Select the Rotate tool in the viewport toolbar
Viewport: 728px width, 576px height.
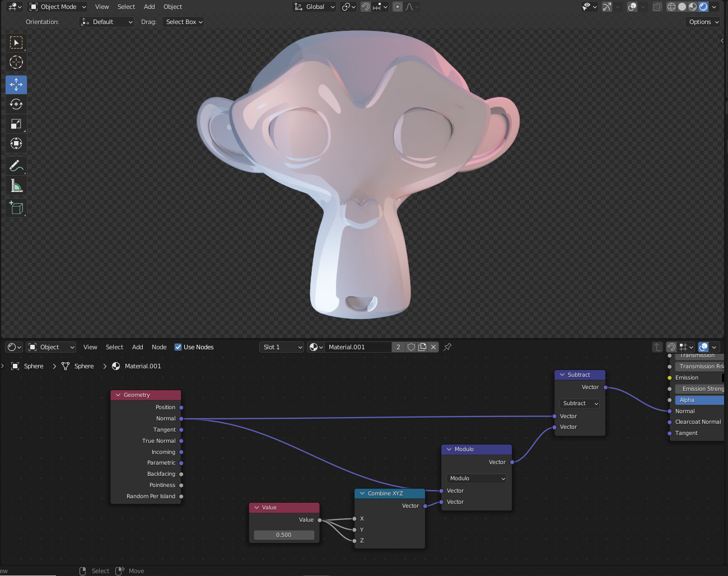pos(16,104)
